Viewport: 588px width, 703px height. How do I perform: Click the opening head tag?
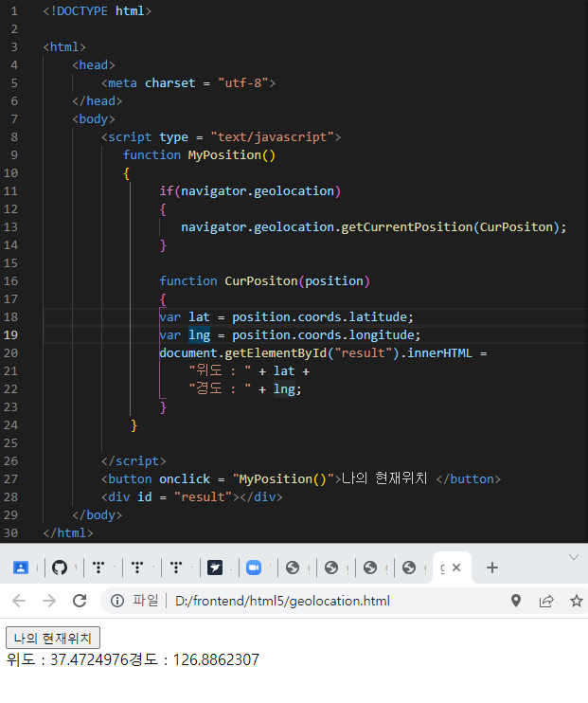click(x=94, y=65)
